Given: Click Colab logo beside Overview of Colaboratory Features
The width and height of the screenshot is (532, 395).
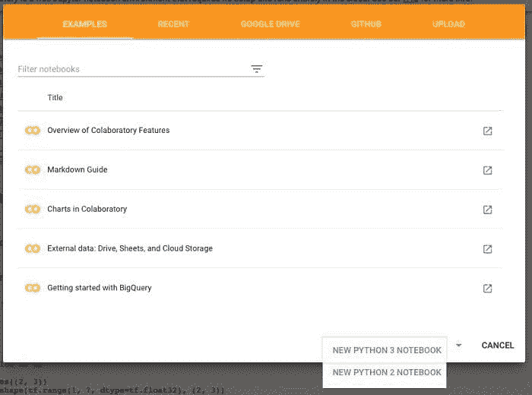Looking at the screenshot, I should [x=32, y=131].
